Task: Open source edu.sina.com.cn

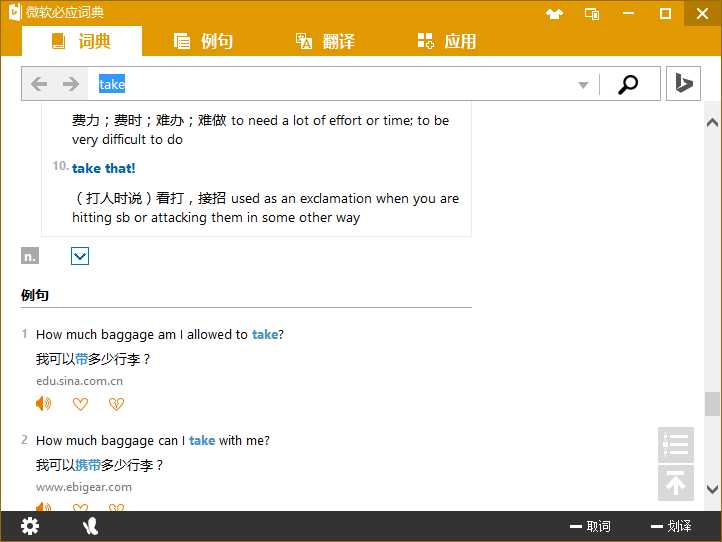Action: (x=79, y=381)
